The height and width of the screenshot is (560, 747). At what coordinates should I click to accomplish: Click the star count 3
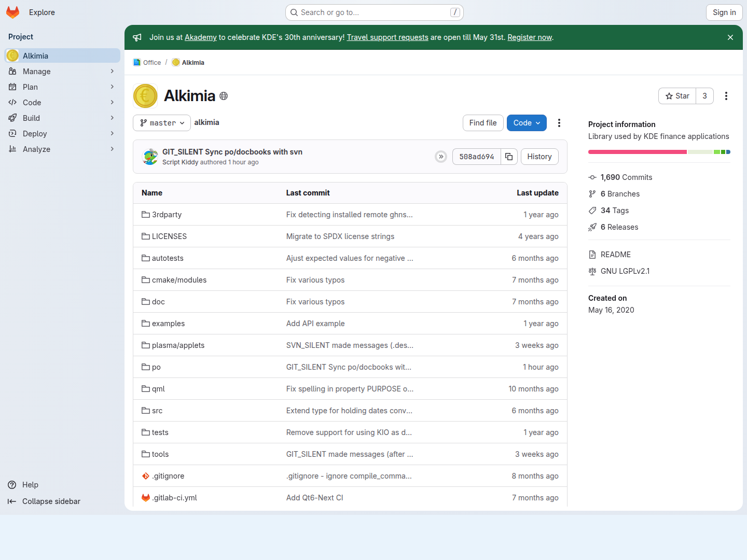[704, 96]
